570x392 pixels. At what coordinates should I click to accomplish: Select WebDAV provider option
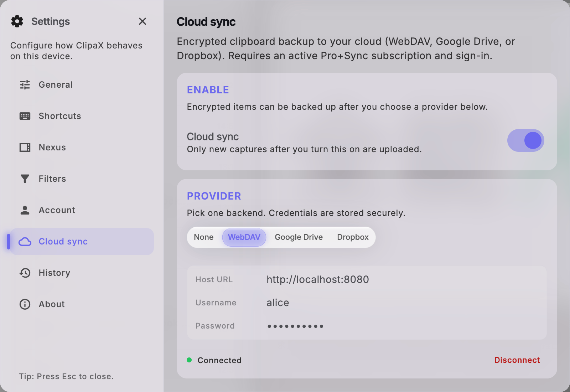pos(244,237)
